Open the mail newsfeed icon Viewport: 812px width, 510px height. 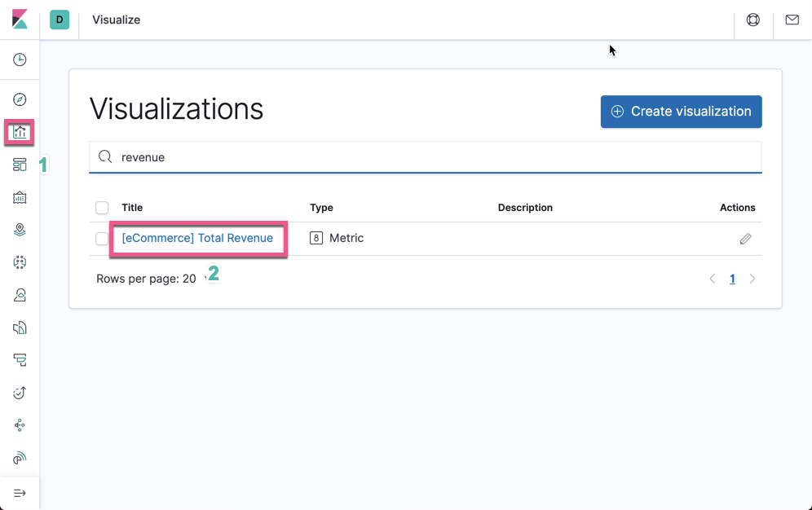coord(792,20)
